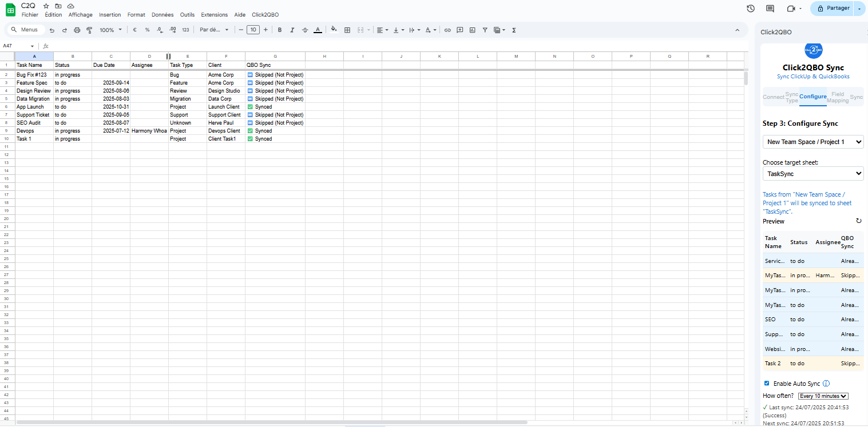
Task: Click the strikethrough formatting icon
Action: (305, 30)
